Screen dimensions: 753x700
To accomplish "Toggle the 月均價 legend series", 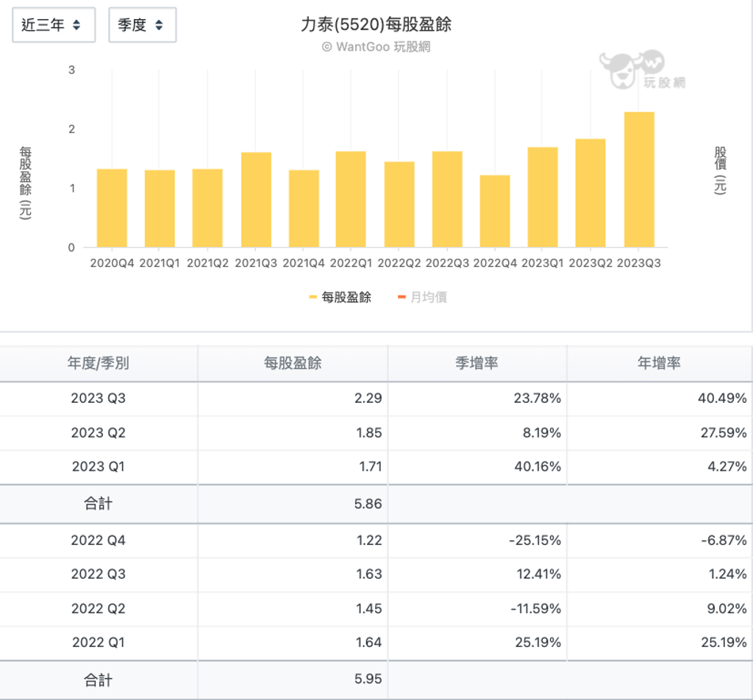I will tap(423, 297).
